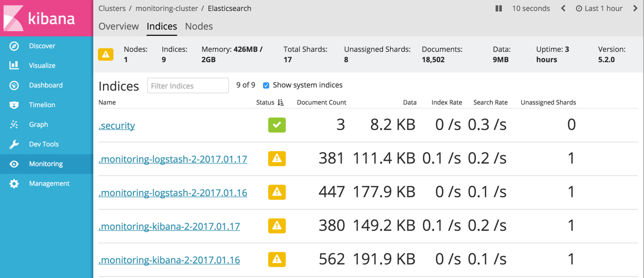Viewport: 644px width, 278px height.
Task: Step time range forward with right arrow
Action: coord(635,8)
